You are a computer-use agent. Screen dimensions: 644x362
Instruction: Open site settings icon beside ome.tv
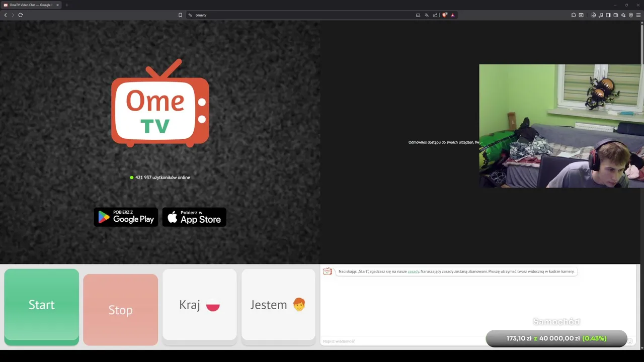click(190, 15)
